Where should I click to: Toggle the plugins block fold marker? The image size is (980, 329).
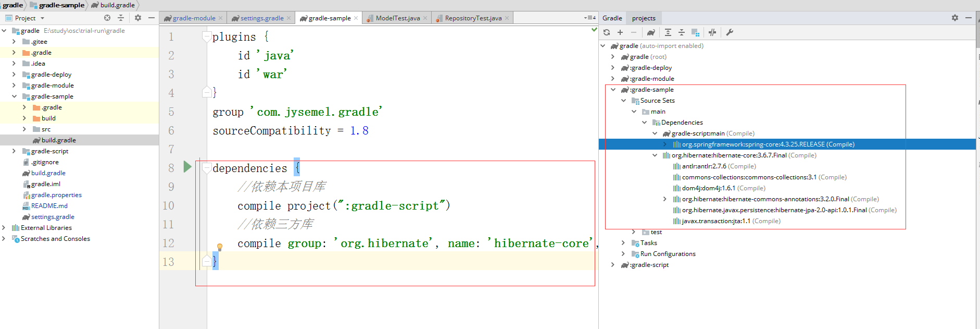click(x=207, y=37)
